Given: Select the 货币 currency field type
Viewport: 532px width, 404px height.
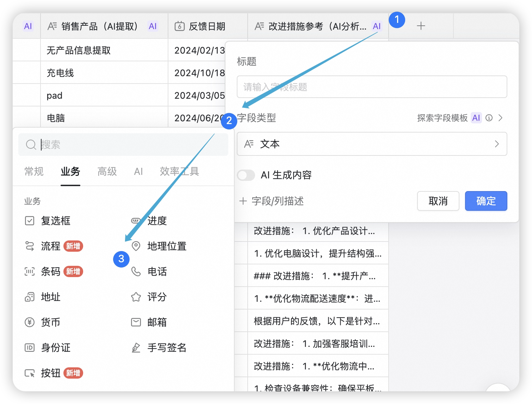Looking at the screenshot, I should [x=43, y=322].
